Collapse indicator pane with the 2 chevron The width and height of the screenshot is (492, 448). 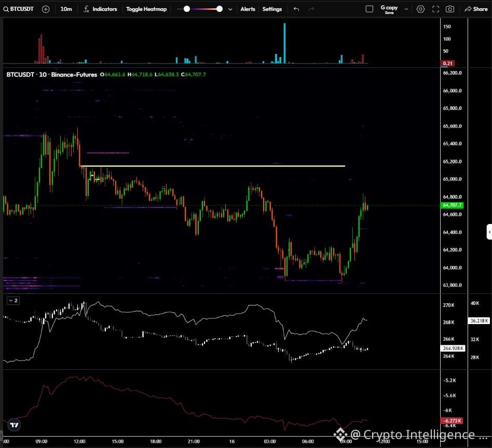13,300
